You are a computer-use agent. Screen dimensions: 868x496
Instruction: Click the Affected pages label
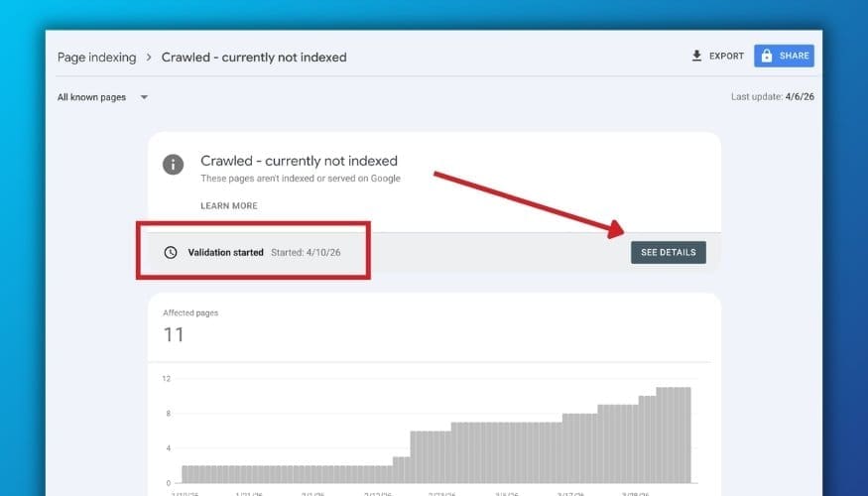tap(190, 312)
